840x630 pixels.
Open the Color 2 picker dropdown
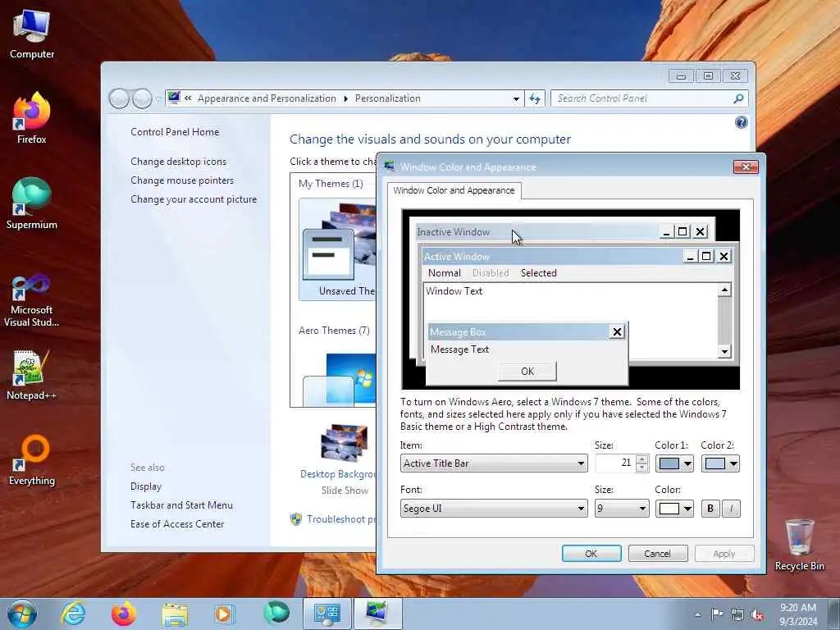click(720, 463)
